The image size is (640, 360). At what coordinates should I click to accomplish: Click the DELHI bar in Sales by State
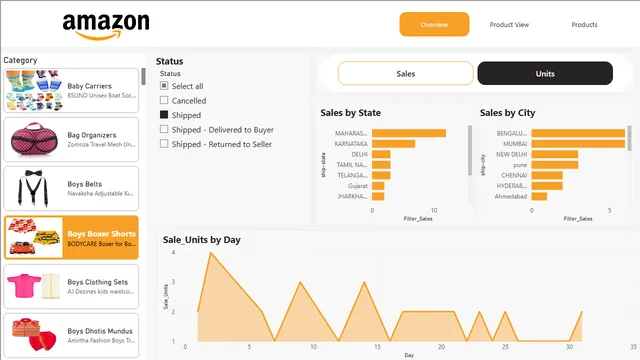pyautogui.click(x=381, y=154)
